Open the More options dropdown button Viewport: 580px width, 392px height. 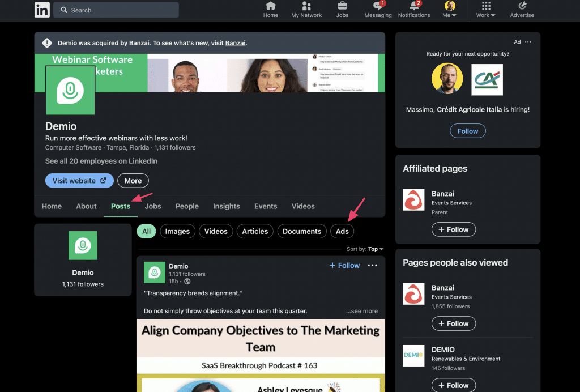pyautogui.click(x=133, y=181)
